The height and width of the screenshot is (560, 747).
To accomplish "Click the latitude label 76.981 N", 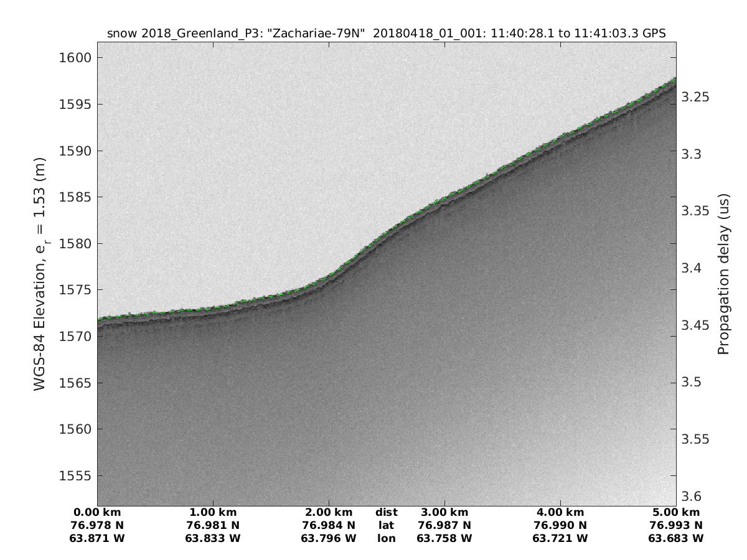I will click(213, 525).
